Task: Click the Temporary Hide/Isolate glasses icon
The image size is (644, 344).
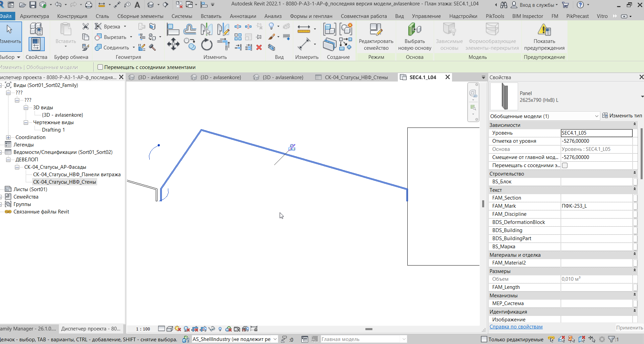Action: 212,329
